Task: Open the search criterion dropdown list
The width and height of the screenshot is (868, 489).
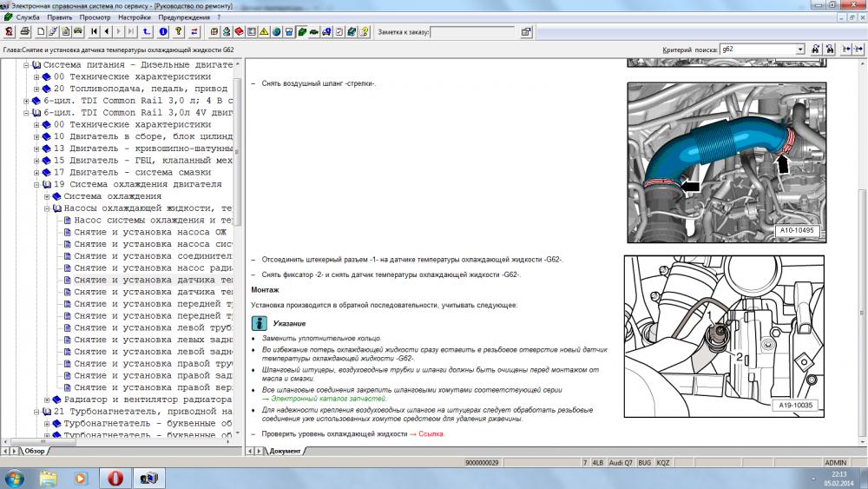Action: 799,50
